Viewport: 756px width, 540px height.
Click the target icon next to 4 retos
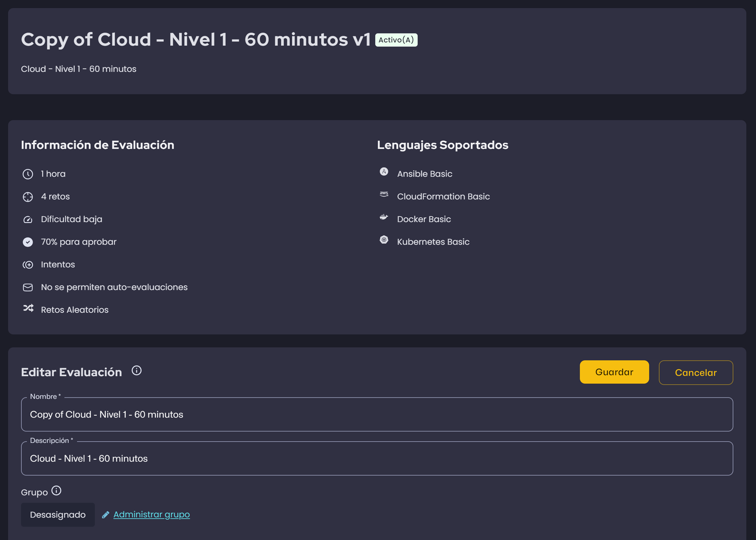coord(28,197)
